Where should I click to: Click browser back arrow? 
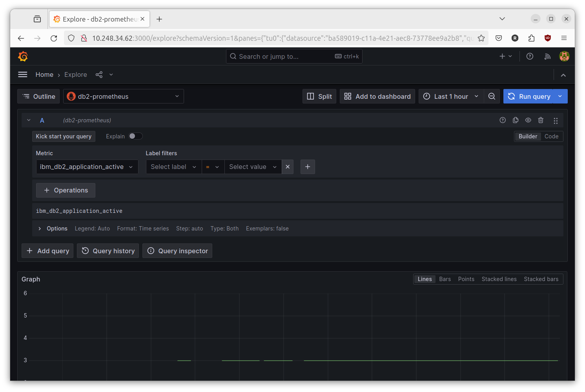click(x=21, y=38)
